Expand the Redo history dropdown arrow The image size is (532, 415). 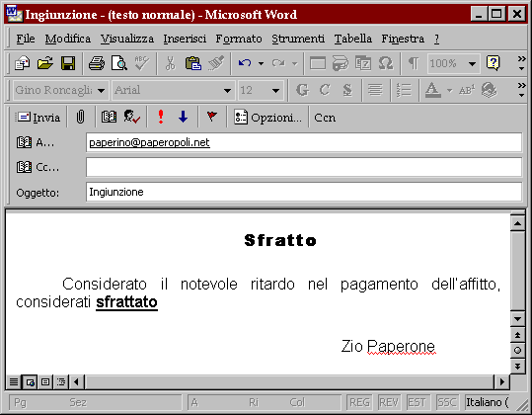(294, 63)
